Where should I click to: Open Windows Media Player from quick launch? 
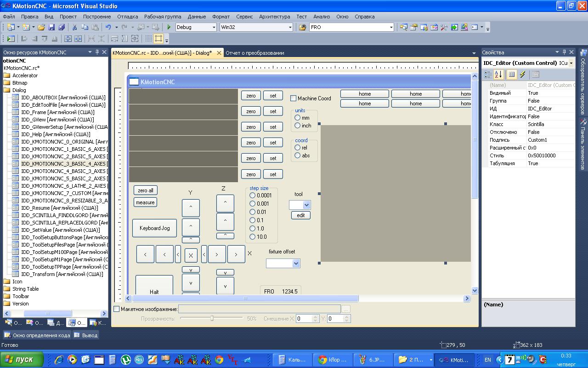(x=72, y=360)
